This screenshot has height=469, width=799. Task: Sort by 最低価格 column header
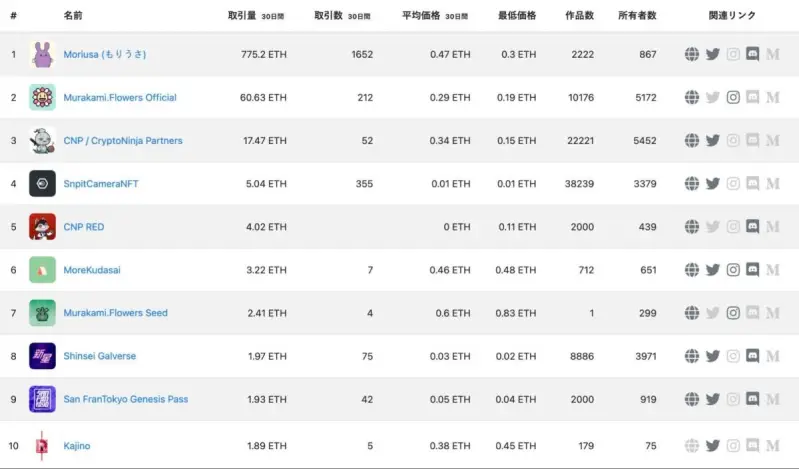pyautogui.click(x=517, y=16)
